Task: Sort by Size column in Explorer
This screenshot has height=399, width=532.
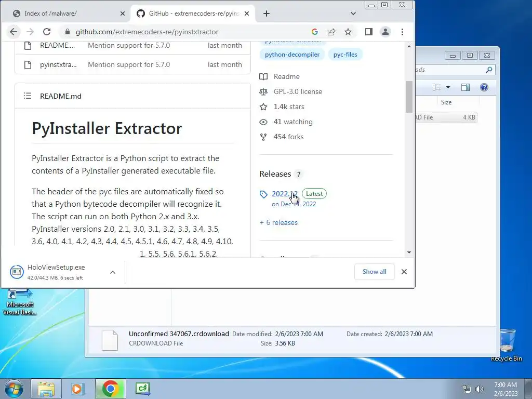Action: pyautogui.click(x=447, y=102)
